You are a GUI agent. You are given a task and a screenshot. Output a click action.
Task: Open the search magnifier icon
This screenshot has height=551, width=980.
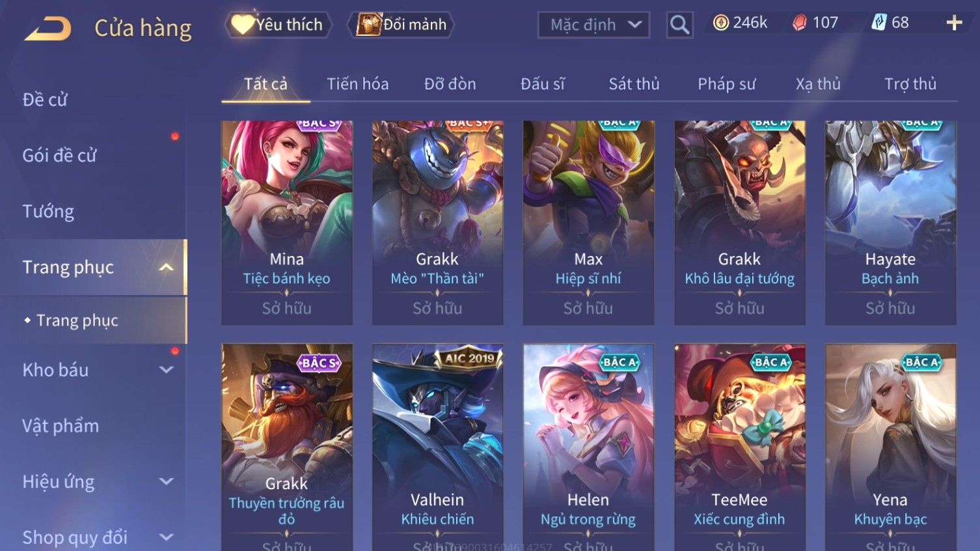coord(679,25)
